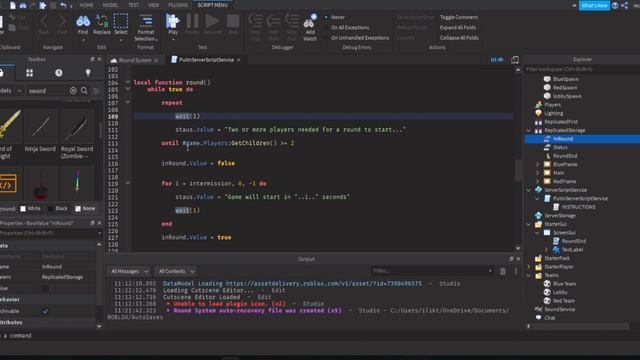Collapse the Teams tree node
640x360 pixels.
click(x=529, y=276)
